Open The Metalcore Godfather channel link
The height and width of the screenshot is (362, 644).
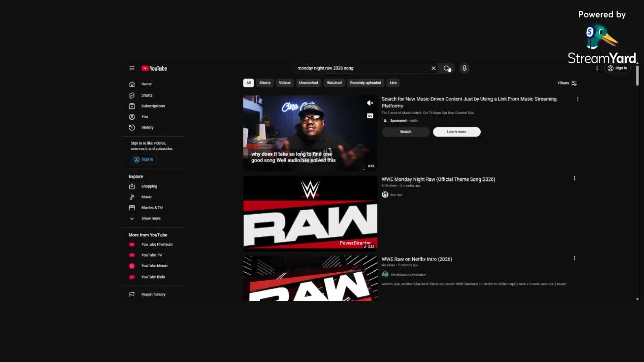pyautogui.click(x=408, y=275)
